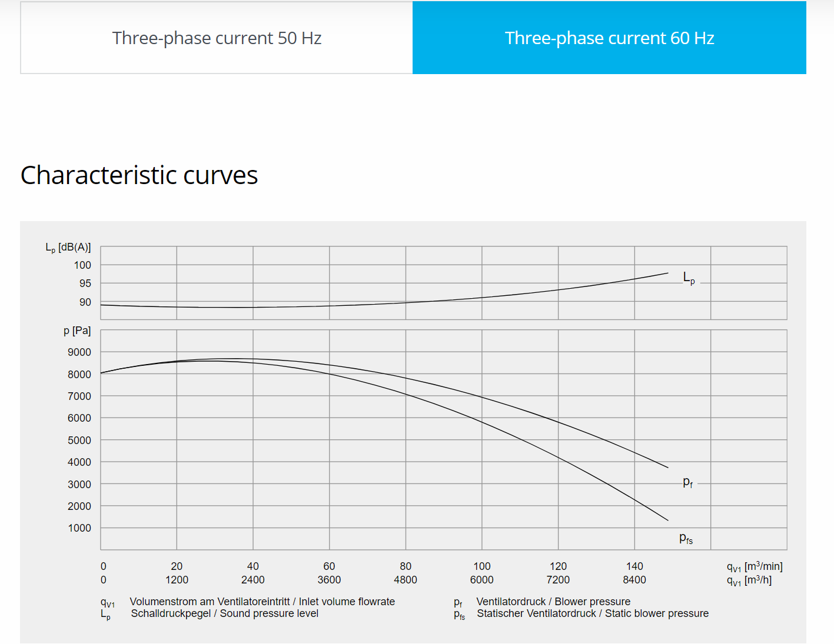Click the 9000 Pa tick label

[79, 352]
